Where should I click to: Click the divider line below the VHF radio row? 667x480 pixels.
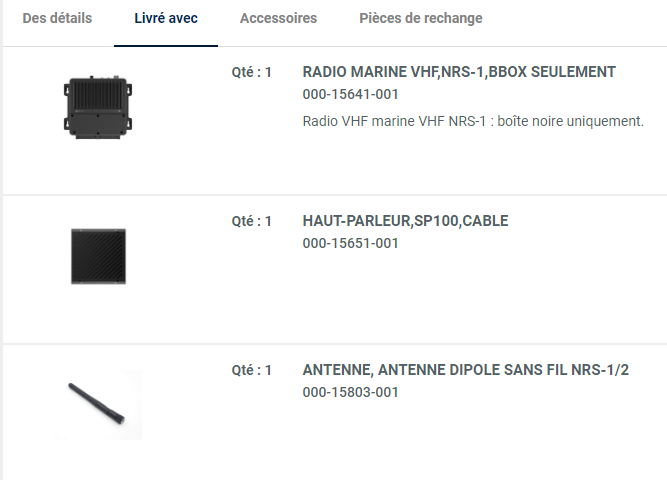(335, 195)
